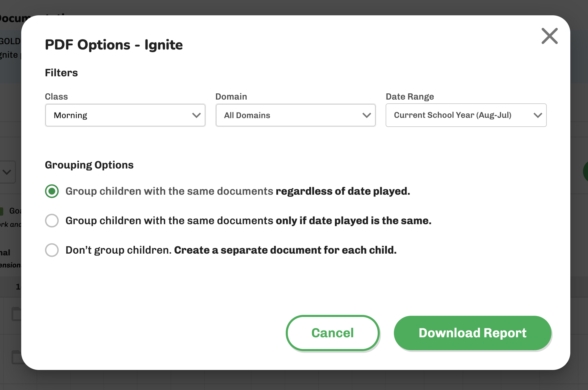
Task: Select grouping regardless of date played
Action: tap(52, 191)
